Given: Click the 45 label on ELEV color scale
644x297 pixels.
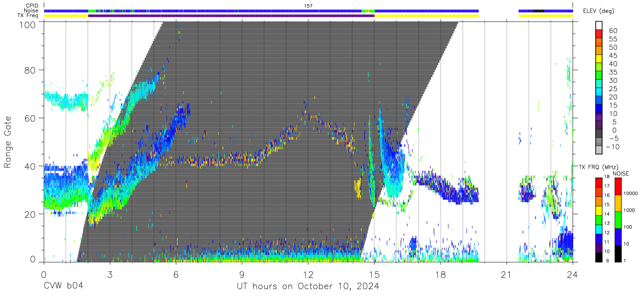Looking at the screenshot, I should pos(614,56).
